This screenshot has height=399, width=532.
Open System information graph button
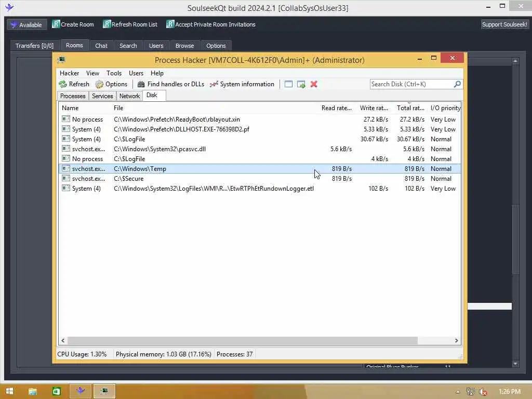click(242, 84)
